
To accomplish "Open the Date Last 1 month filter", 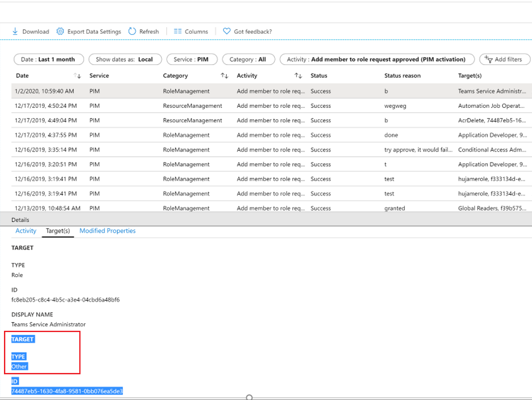I will [x=48, y=59].
